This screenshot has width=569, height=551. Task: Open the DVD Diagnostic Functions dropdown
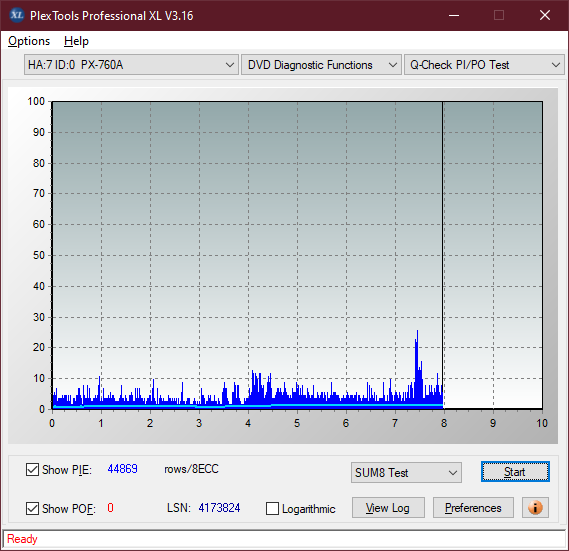[321, 65]
